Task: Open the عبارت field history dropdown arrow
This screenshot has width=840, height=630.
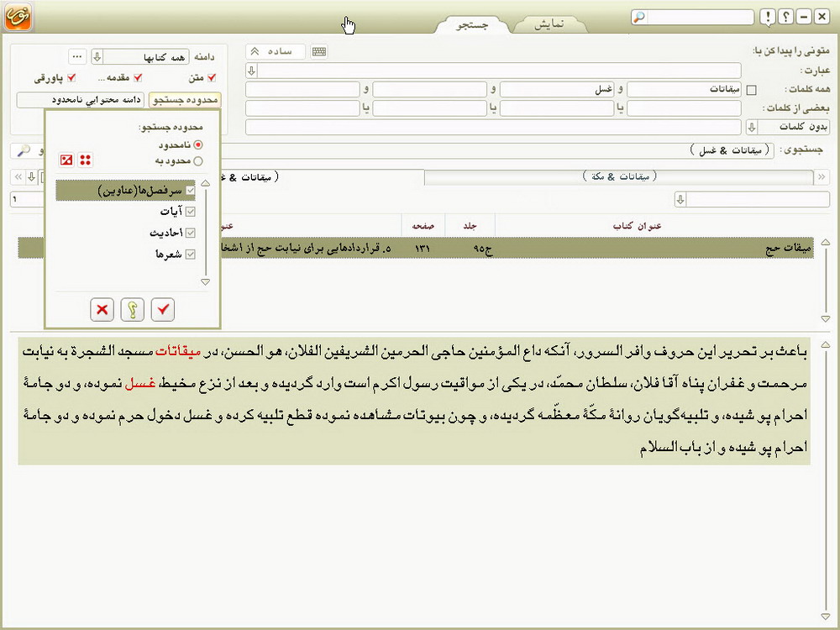Action: [252, 71]
